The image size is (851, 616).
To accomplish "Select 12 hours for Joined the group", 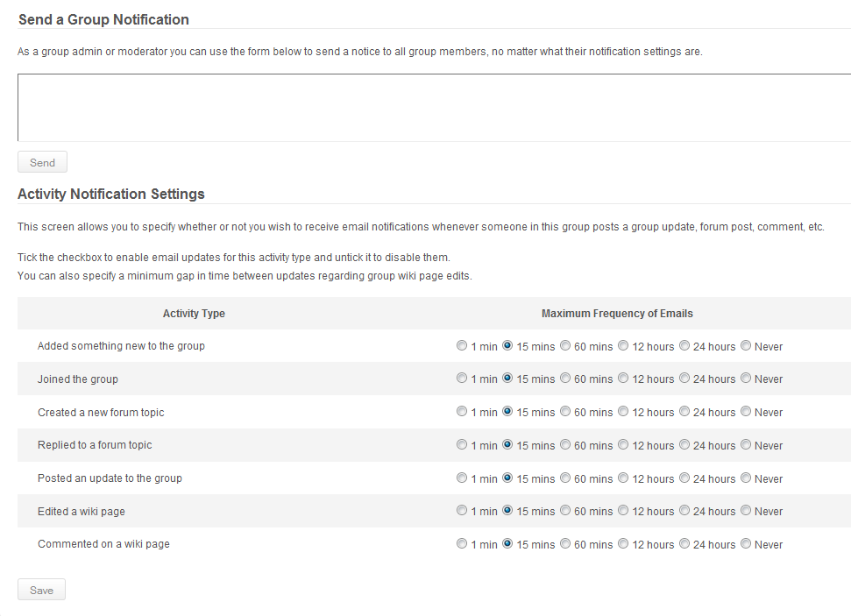I will [623, 379].
